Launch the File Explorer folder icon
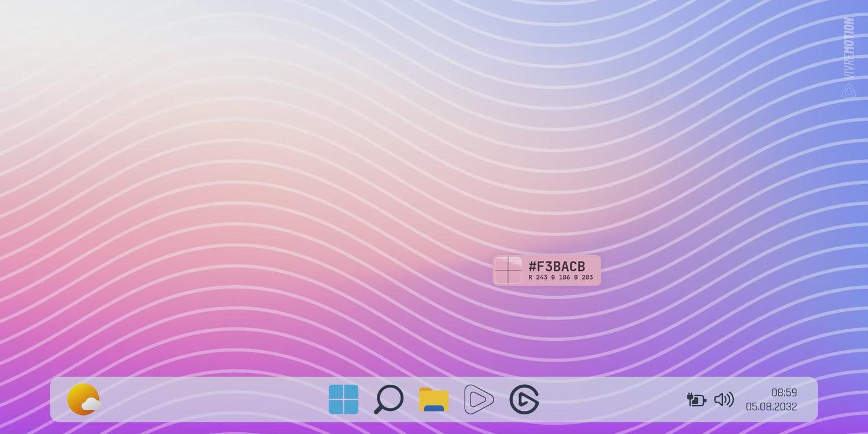 434,400
